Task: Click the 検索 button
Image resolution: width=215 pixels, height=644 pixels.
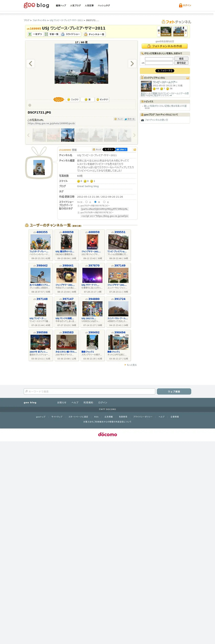Action: 181,59
